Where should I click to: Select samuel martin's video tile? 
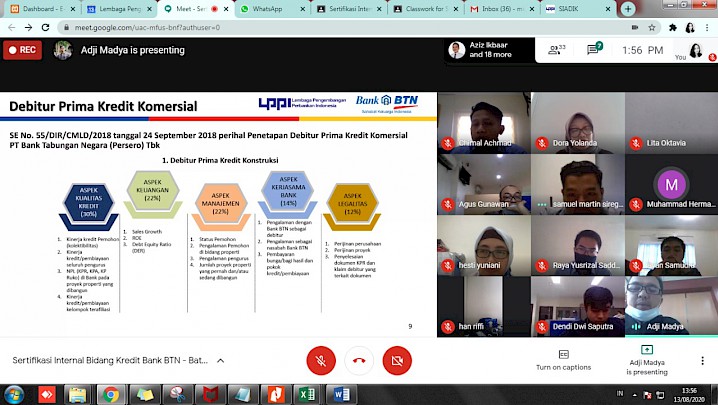coord(578,184)
